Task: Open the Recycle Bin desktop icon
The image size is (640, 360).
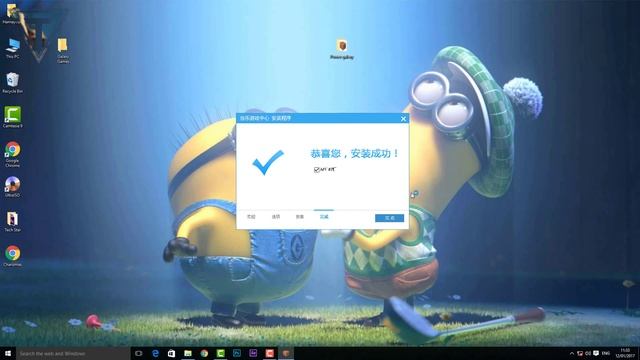Action: (13, 83)
